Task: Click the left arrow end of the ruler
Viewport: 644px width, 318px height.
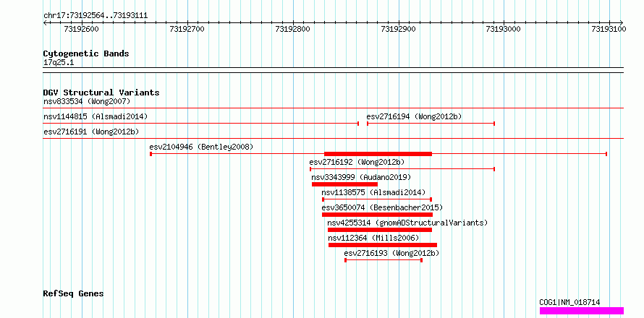Action: click(45, 22)
